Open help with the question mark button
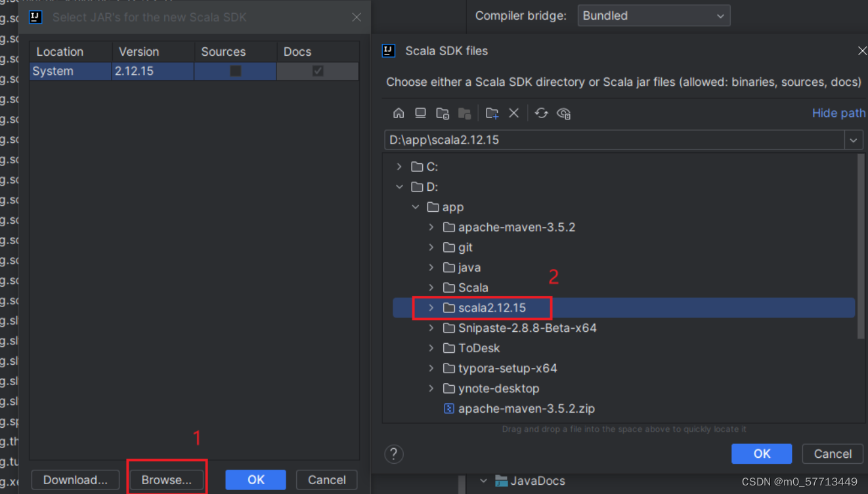The height and width of the screenshot is (494, 868). 394,454
